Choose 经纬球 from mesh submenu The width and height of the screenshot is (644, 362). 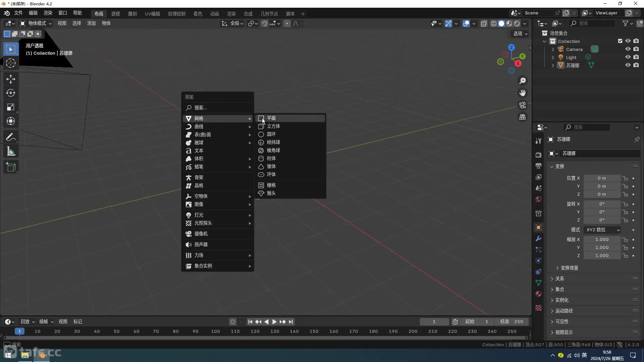tap(290, 142)
